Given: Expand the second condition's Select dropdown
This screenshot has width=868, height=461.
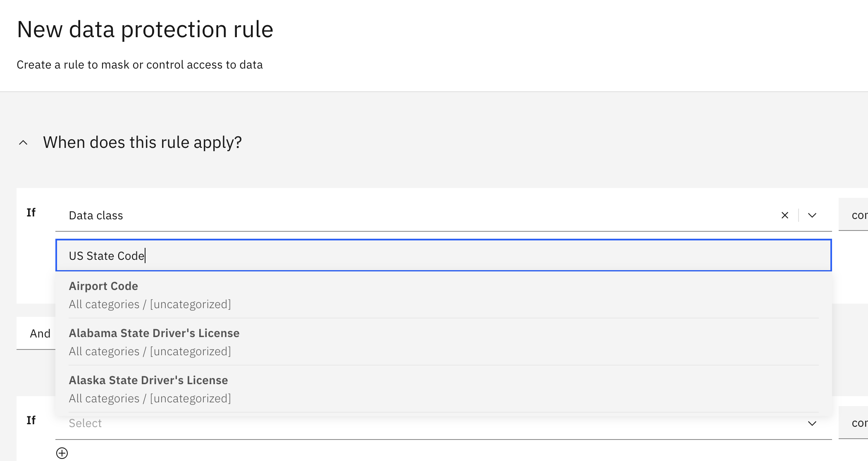Looking at the screenshot, I should pos(812,423).
